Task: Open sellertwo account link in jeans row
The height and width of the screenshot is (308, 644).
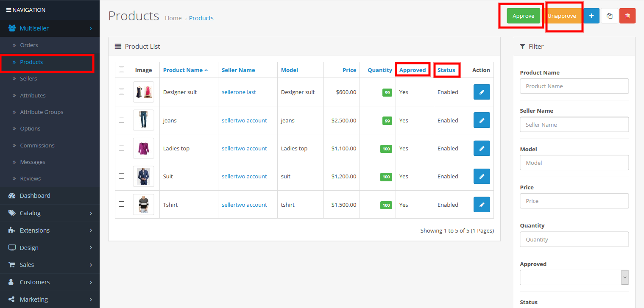Action: (244, 120)
